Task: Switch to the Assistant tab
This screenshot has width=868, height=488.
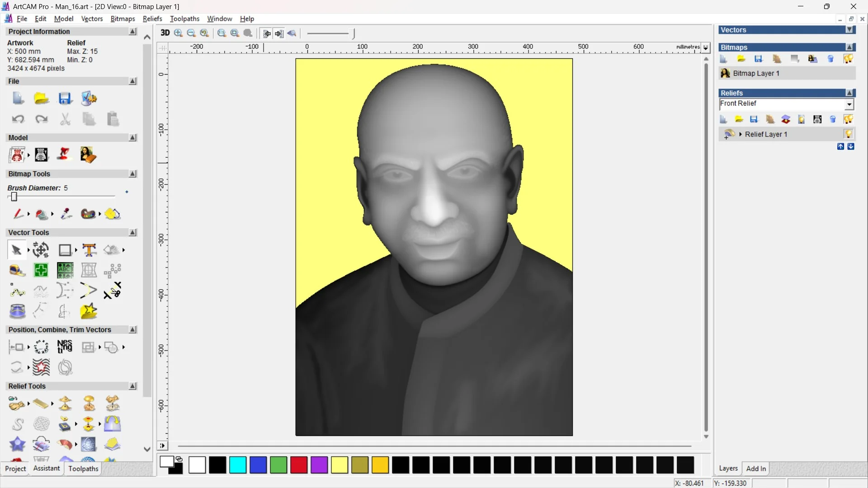Action: (x=46, y=469)
